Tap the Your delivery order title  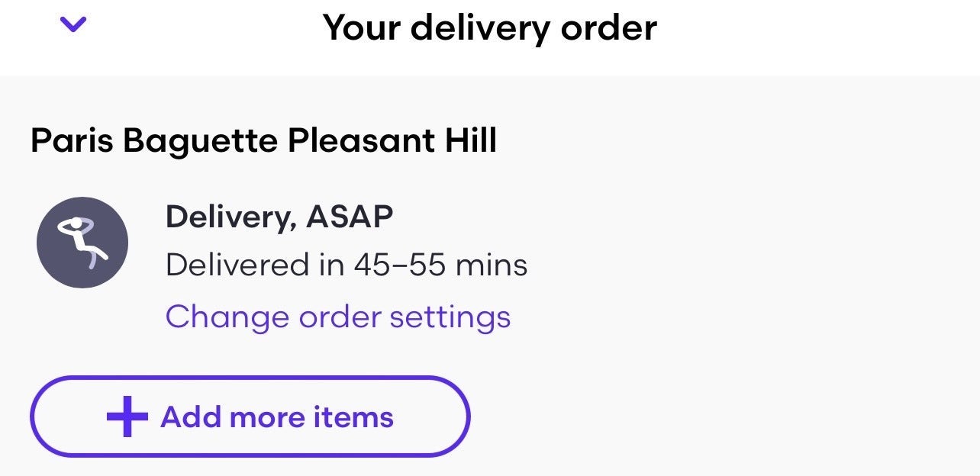(490, 27)
